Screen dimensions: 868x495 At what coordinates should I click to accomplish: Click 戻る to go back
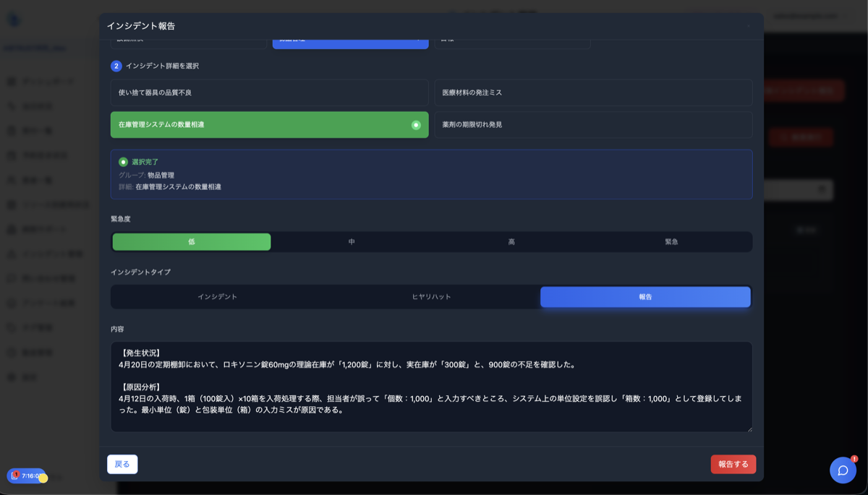tap(122, 464)
